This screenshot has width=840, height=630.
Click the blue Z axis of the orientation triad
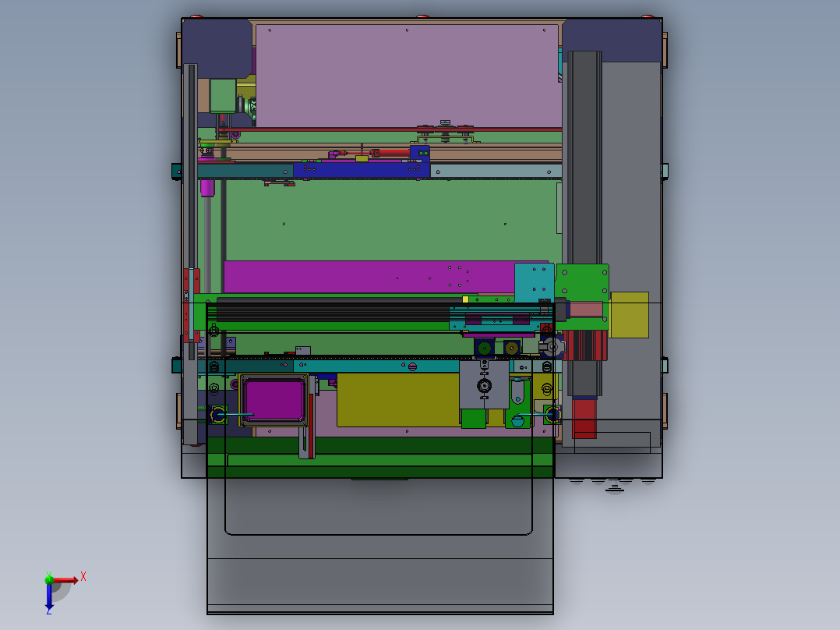[49, 596]
